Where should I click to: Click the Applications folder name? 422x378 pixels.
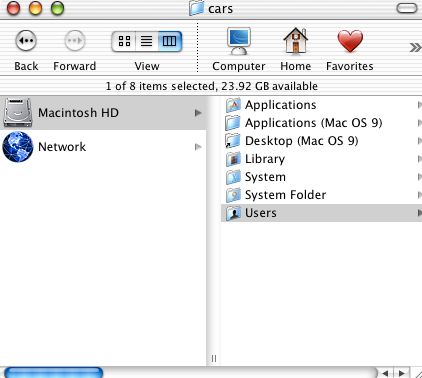[x=280, y=105]
